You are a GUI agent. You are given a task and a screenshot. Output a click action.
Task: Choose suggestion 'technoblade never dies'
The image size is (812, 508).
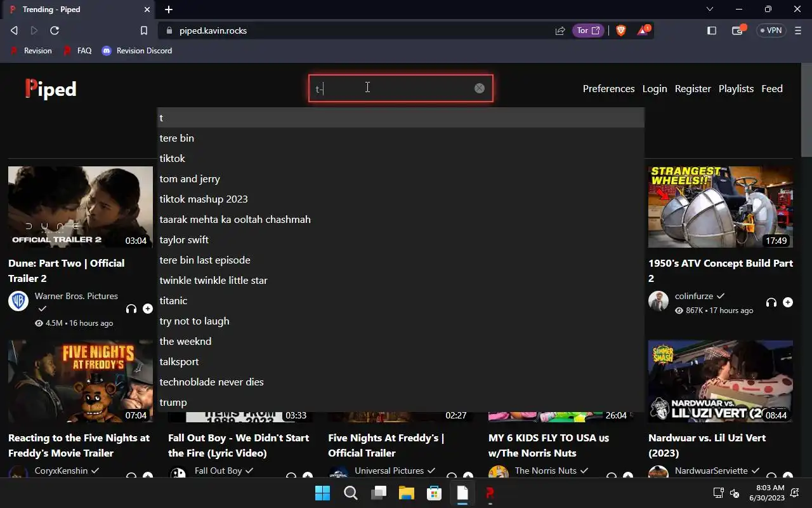401,382
